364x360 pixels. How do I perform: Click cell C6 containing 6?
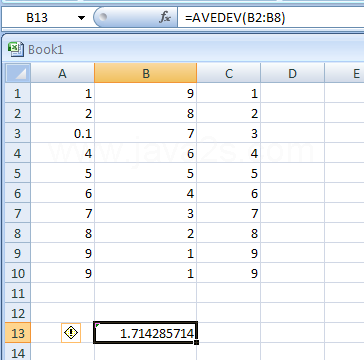(229, 193)
